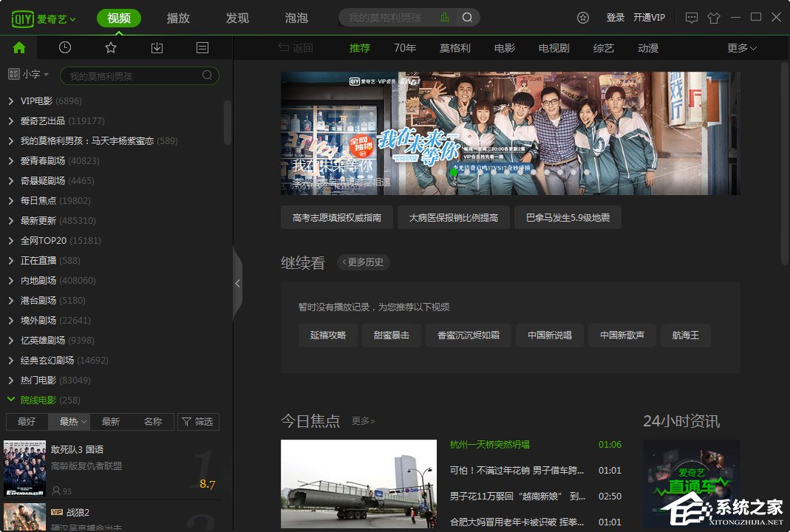Screen dimensions: 790x532
Task: Open the 播放 menu item
Action: 177,18
